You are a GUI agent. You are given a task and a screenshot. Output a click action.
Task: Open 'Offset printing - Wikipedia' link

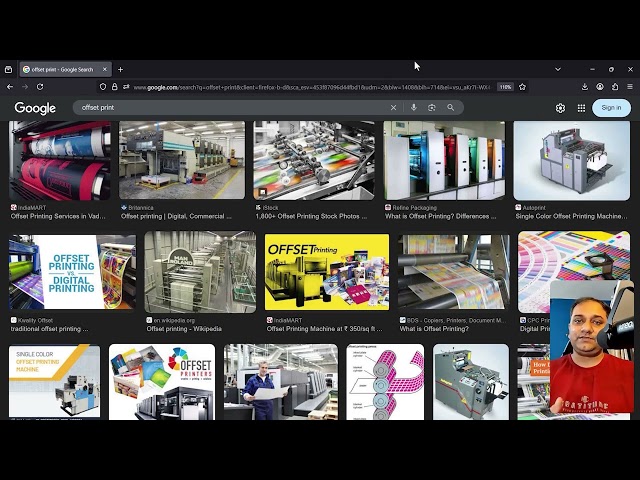[x=184, y=329]
